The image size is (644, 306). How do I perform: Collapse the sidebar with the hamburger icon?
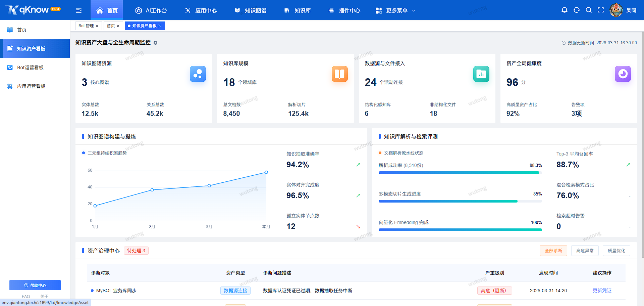click(x=79, y=10)
